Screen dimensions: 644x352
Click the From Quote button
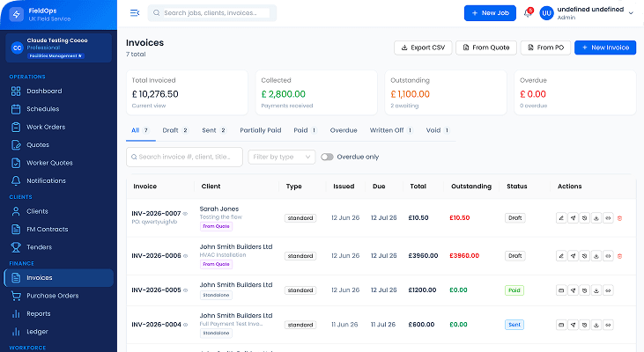coord(486,48)
